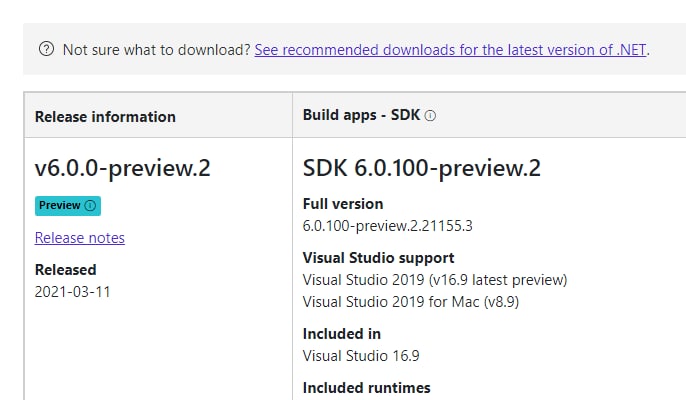Screen dimensions: 686x400
Task: Click the 'SDK 6.0.100-preview.2' heading
Action: 422,168
